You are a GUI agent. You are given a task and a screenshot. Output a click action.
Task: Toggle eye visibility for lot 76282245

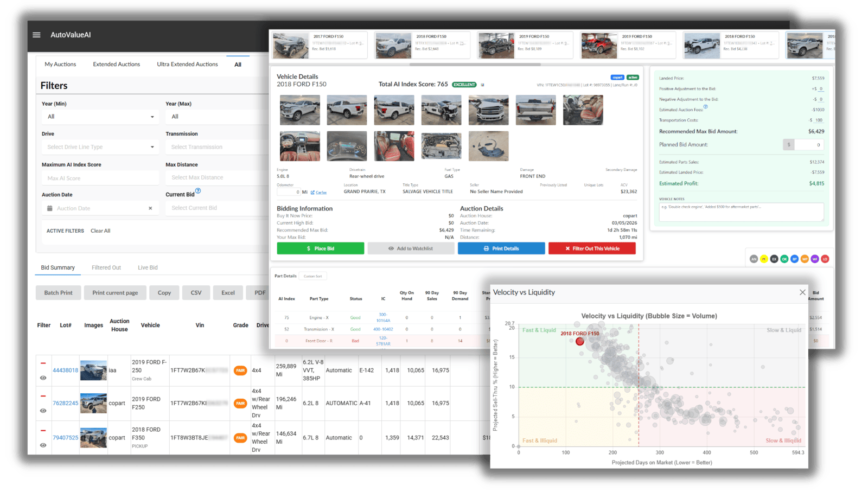[x=43, y=411]
